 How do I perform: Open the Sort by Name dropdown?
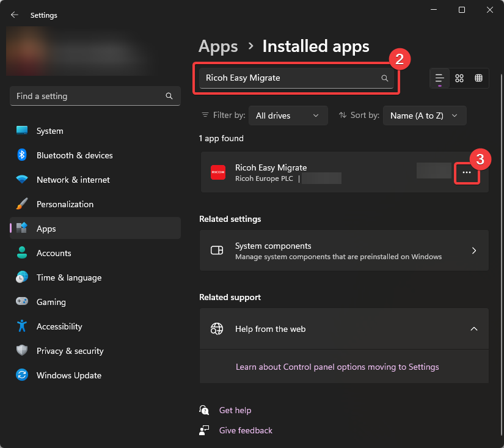point(424,116)
